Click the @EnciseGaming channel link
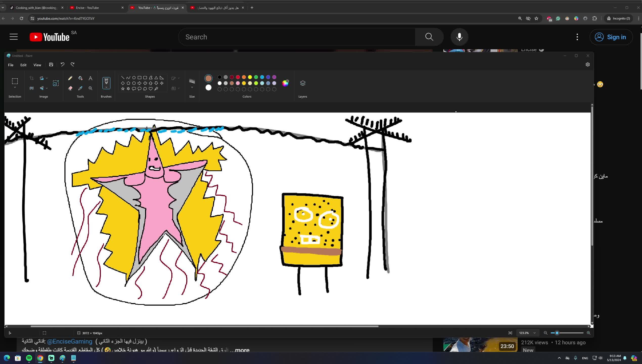642x364 pixels. click(70, 341)
